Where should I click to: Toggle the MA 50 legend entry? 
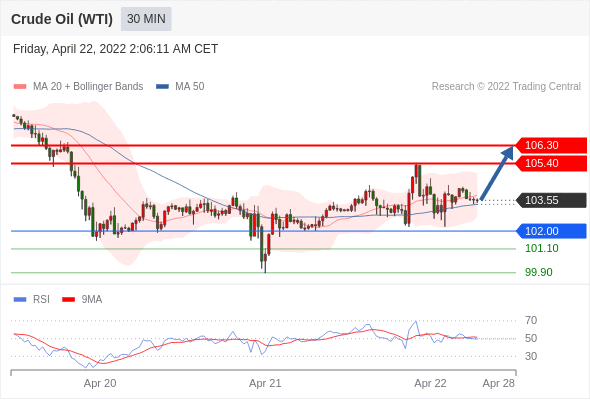pos(180,87)
